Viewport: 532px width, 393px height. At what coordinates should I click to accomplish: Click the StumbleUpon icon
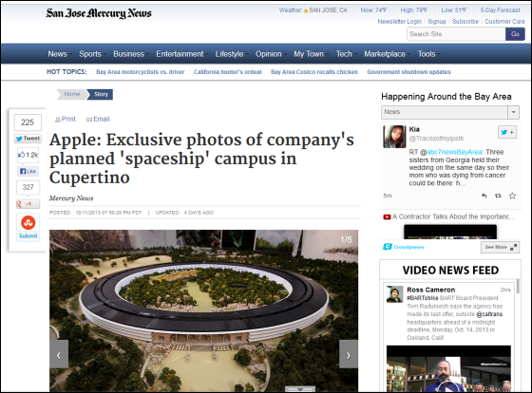(x=28, y=222)
